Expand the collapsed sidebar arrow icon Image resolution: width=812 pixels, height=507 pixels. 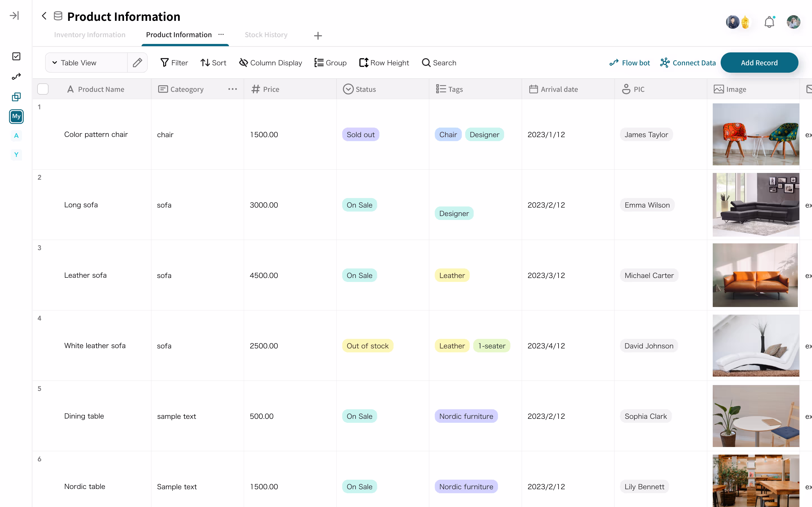14,15
